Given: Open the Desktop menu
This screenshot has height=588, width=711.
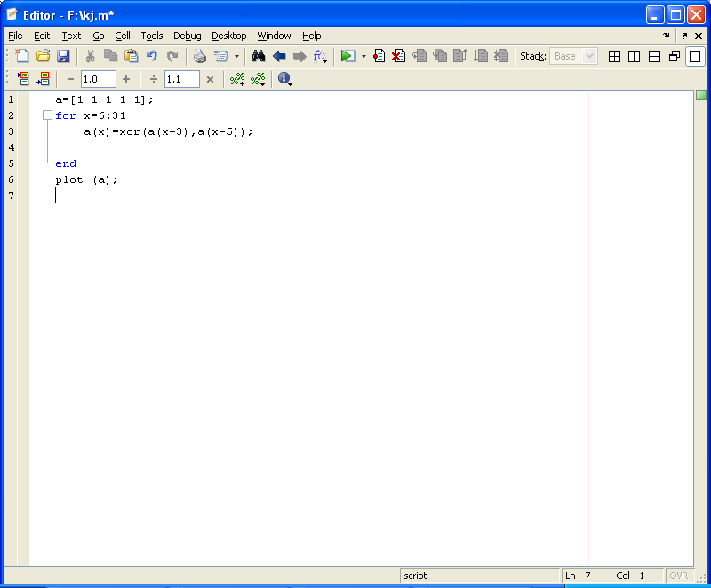Looking at the screenshot, I should (x=229, y=36).
